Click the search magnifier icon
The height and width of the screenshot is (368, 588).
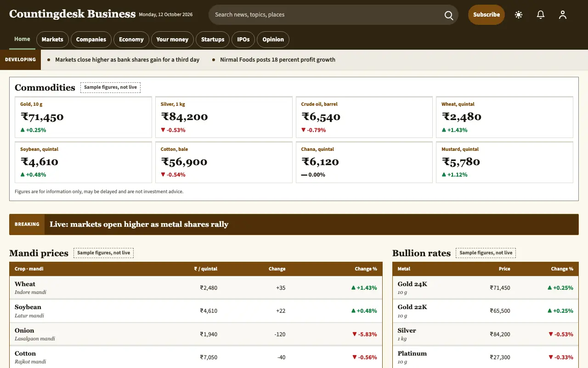click(x=449, y=15)
